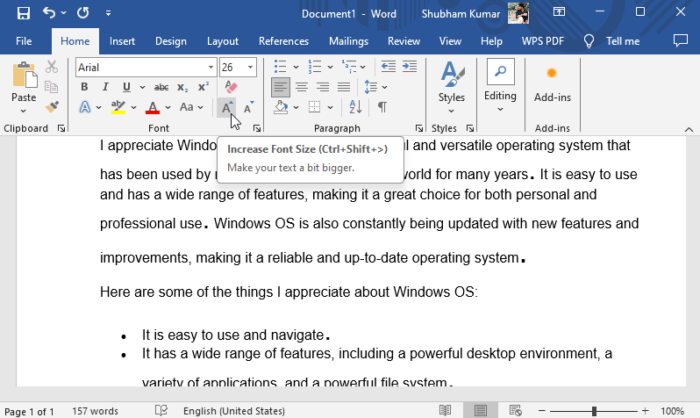Open Ribbon Display Options

pyautogui.click(x=559, y=12)
